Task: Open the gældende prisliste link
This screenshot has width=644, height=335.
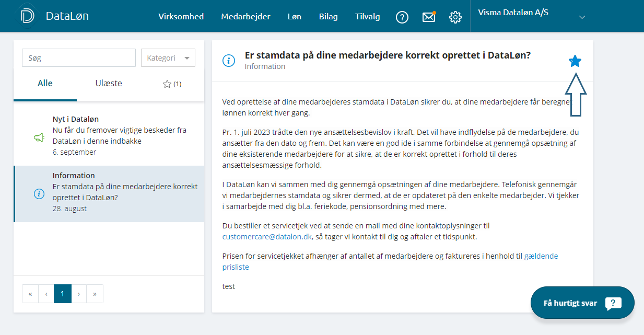Action: [390, 261]
